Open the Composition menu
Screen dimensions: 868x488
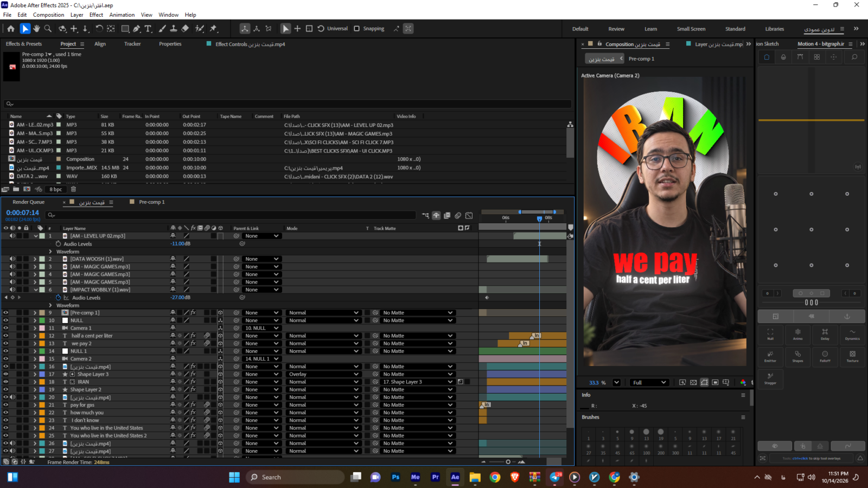(x=48, y=15)
